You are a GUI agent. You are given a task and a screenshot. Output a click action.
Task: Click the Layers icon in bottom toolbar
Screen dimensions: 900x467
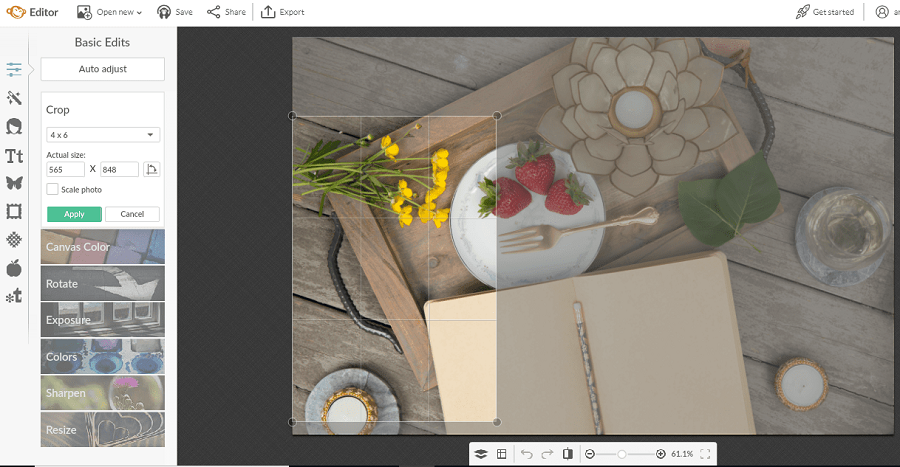pos(481,454)
